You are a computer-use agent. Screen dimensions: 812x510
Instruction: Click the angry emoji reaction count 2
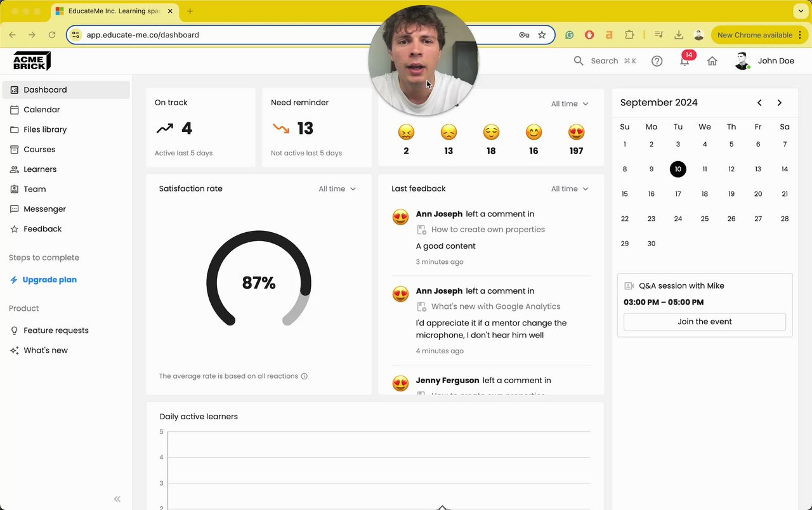406,140
